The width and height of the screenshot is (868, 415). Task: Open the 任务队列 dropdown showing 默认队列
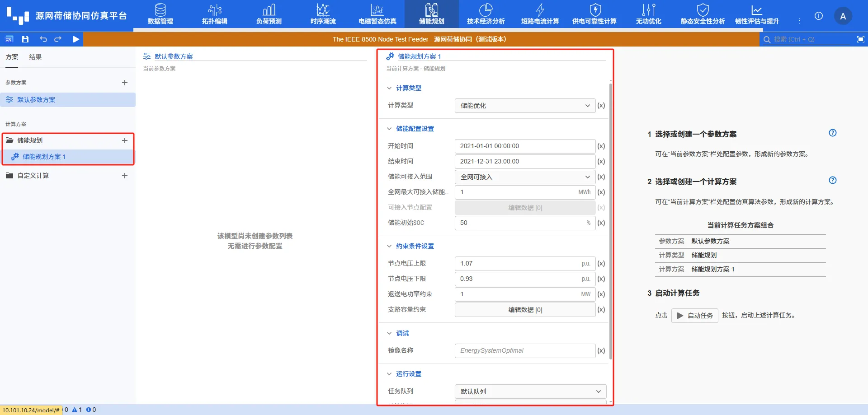(529, 391)
